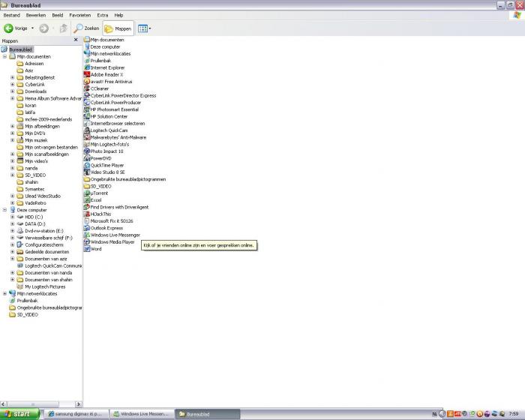Viewport: 525px width, 420px height.
Task: Open HP Solution Center
Action: pyautogui.click(x=106, y=116)
